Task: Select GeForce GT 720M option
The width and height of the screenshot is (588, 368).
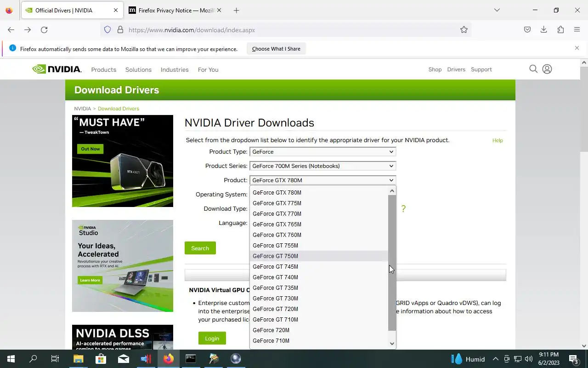Action: (319, 309)
